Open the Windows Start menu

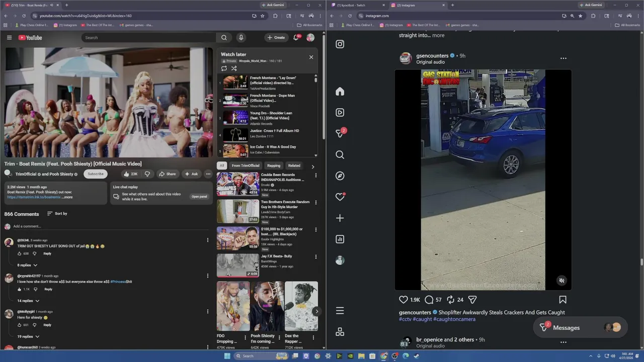[227, 356]
